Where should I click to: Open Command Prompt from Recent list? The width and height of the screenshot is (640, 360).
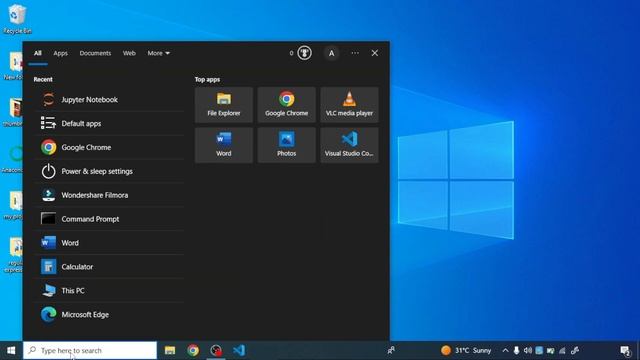coord(109,219)
